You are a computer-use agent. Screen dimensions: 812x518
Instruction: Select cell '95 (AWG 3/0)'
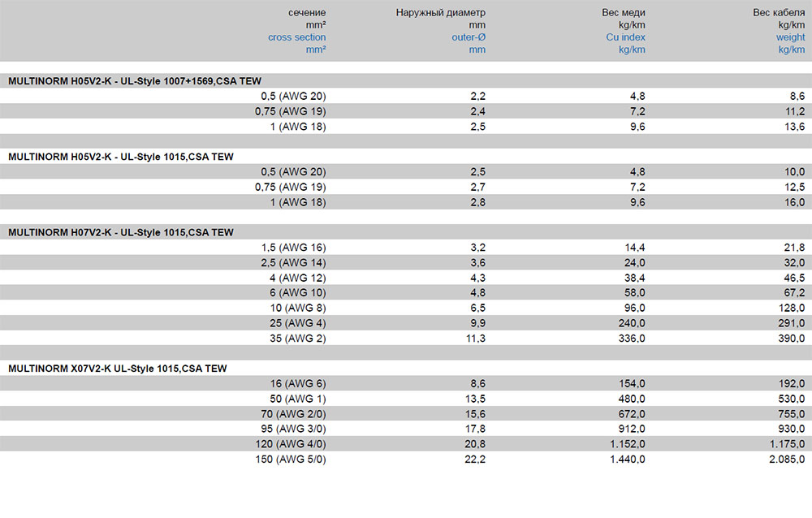(x=294, y=429)
